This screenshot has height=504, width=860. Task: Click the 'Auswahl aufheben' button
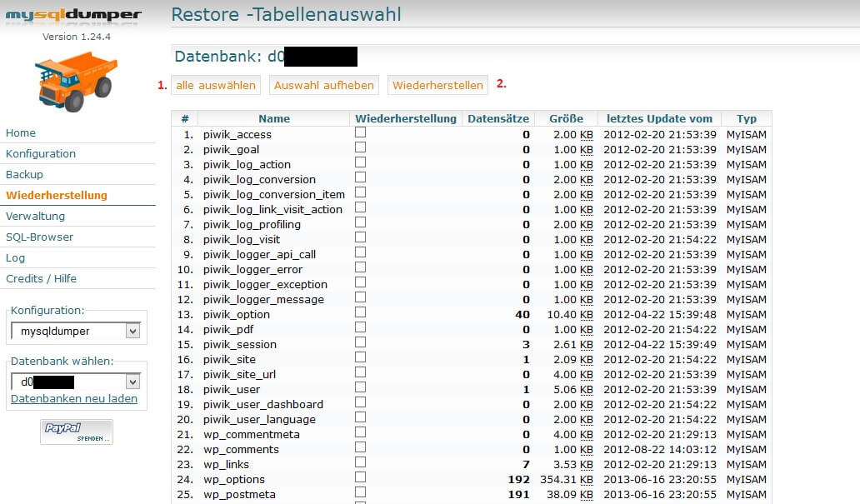pyautogui.click(x=323, y=85)
